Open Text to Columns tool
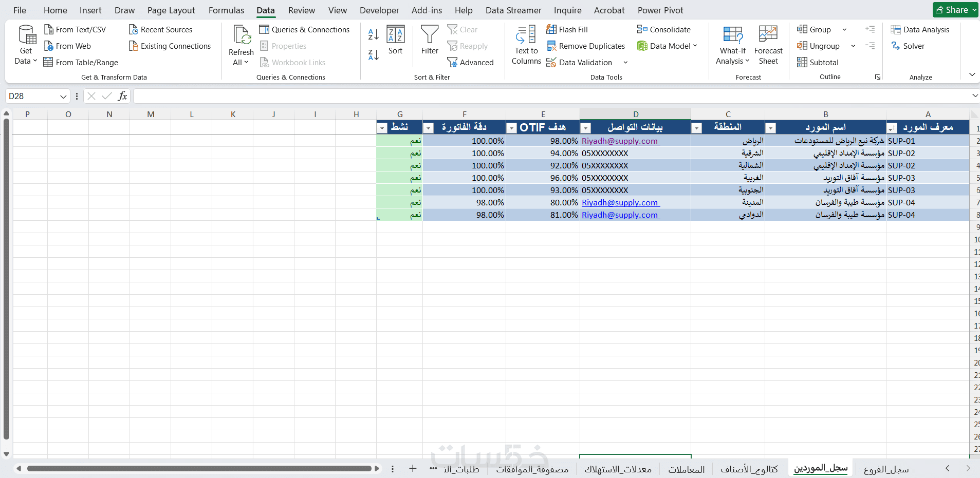This screenshot has height=478, width=980. (x=526, y=45)
